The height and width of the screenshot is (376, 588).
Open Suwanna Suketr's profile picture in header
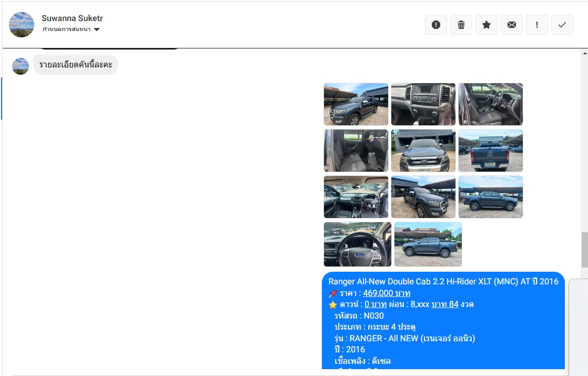tap(22, 25)
